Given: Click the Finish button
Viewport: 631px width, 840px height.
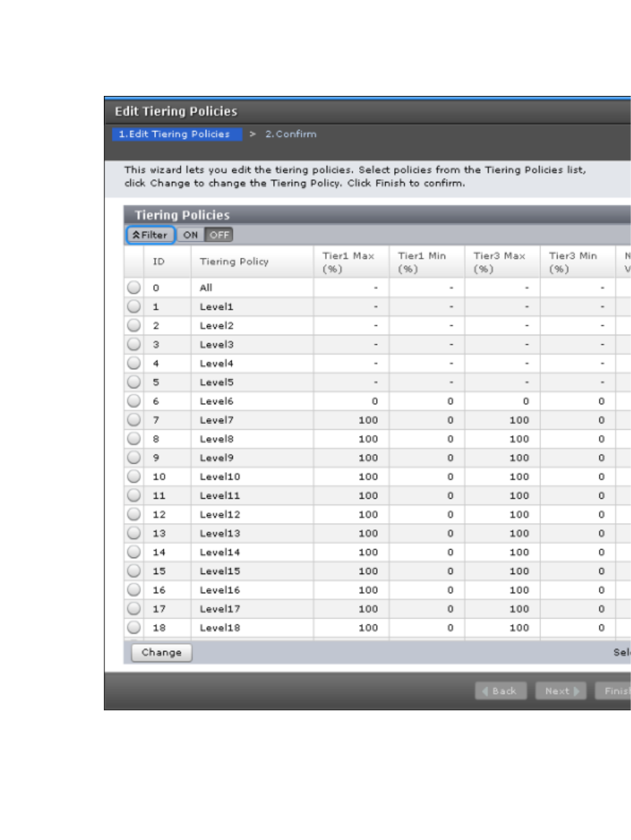Looking at the screenshot, I should 613,691.
